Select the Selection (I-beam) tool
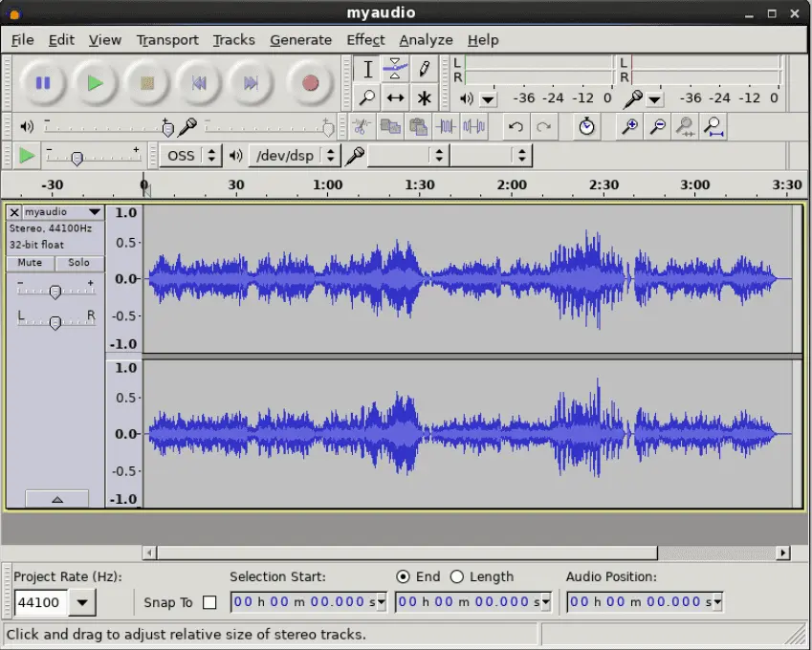The width and height of the screenshot is (812, 650). pyautogui.click(x=367, y=69)
